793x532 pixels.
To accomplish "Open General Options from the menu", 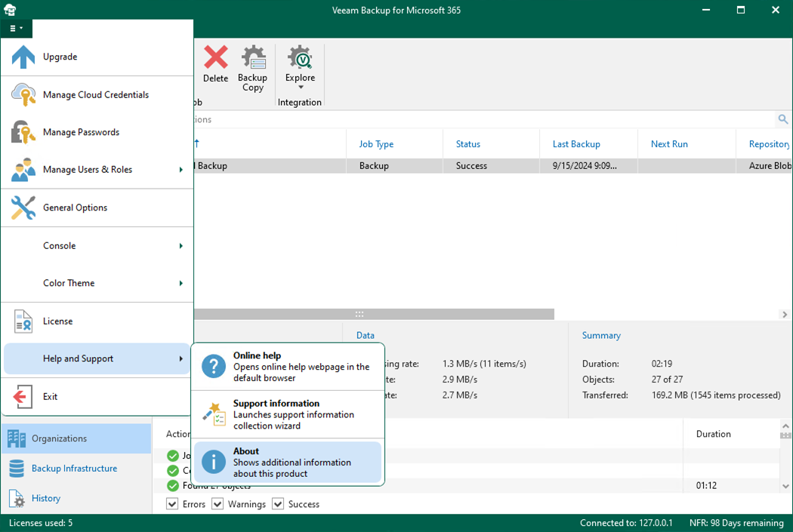I will (x=97, y=208).
